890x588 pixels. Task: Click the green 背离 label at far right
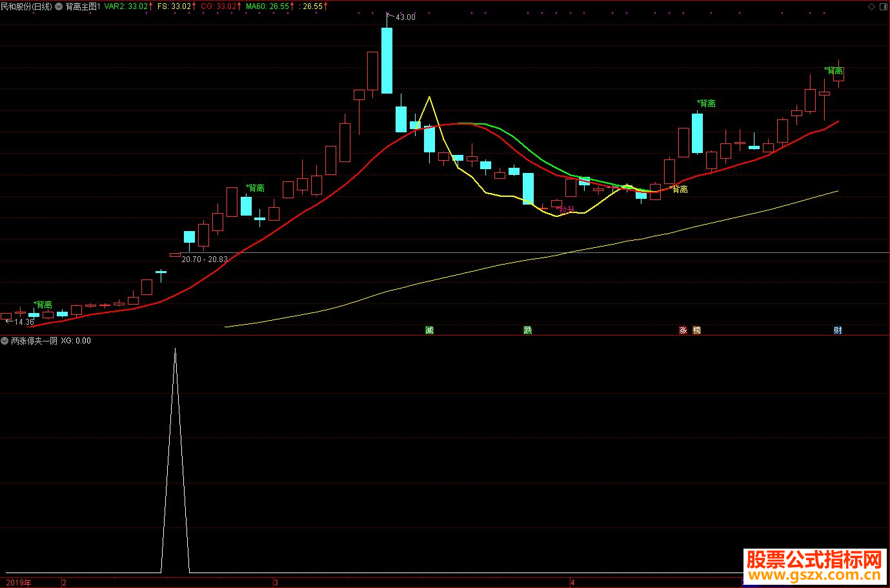(834, 71)
